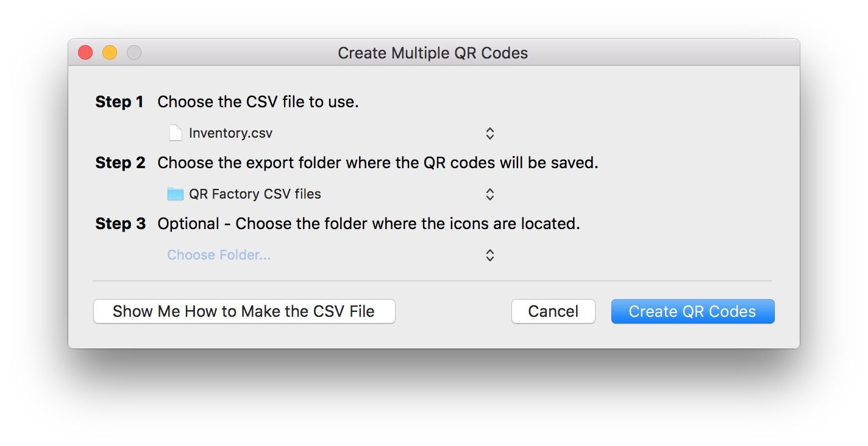Image resolution: width=868 pixels, height=446 pixels.
Task: Click the text Choose the CSV file to use
Action: tap(258, 102)
